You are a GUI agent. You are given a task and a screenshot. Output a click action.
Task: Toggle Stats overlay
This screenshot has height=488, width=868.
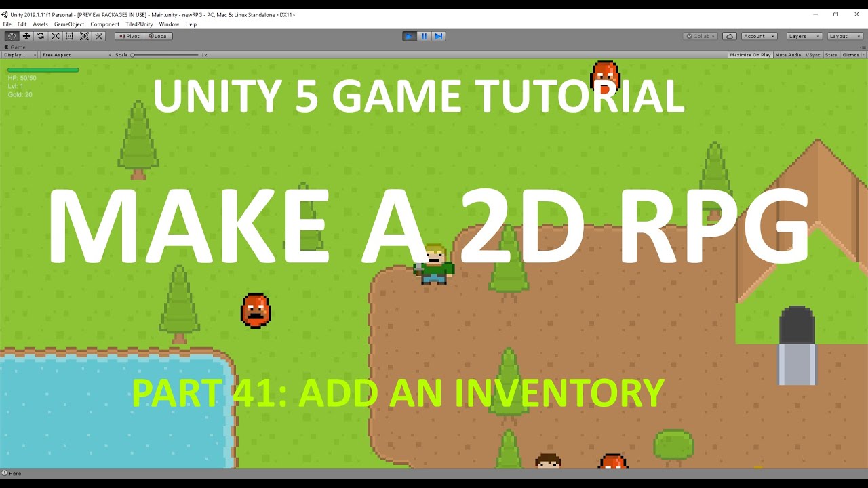[831, 55]
